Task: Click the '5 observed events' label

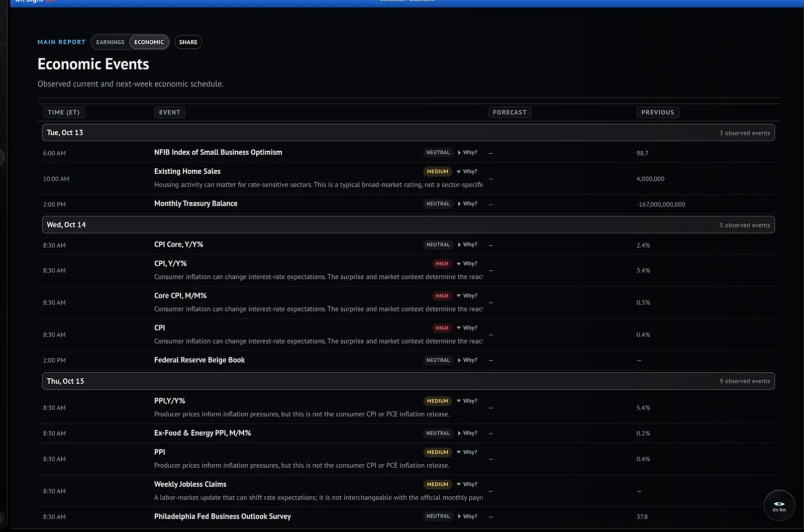Action: (x=745, y=225)
